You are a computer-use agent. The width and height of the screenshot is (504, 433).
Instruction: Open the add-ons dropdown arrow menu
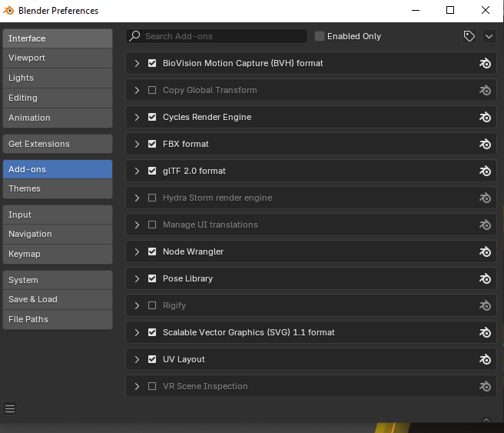click(x=489, y=36)
